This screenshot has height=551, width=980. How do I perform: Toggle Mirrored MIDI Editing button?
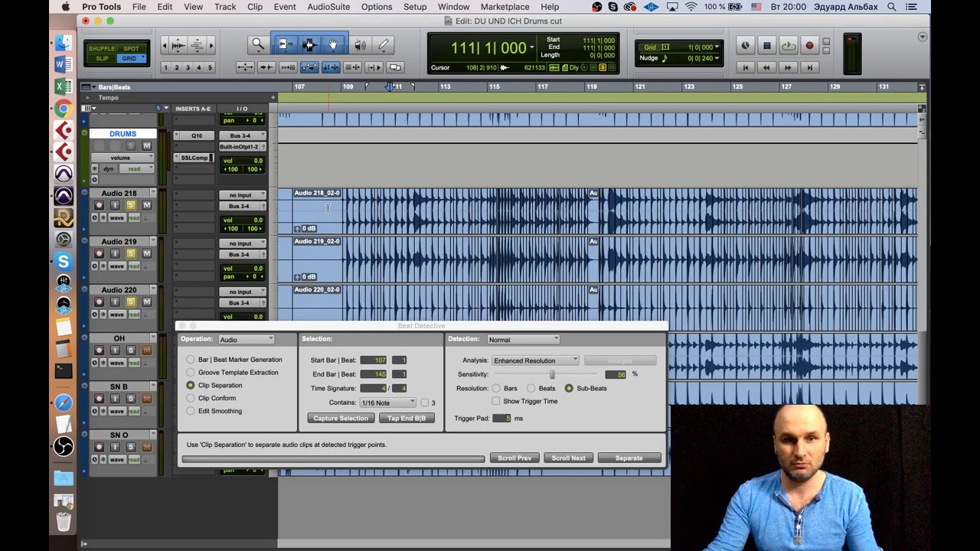(x=288, y=67)
